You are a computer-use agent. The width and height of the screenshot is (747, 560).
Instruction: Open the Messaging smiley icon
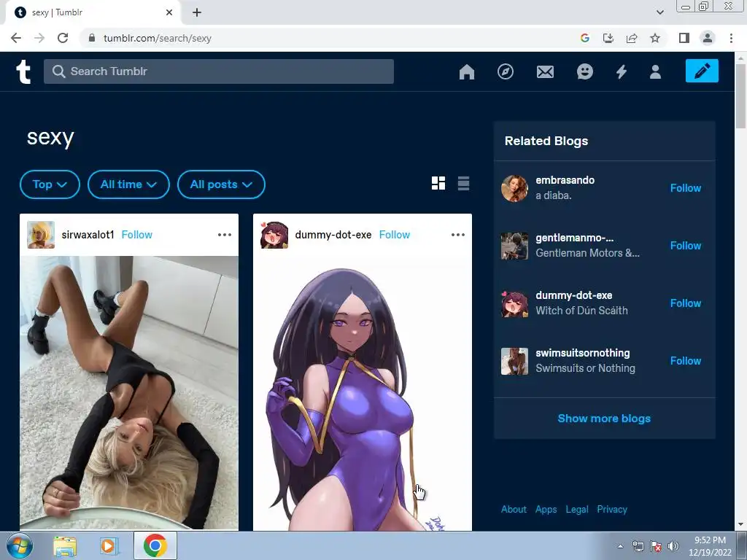584,71
